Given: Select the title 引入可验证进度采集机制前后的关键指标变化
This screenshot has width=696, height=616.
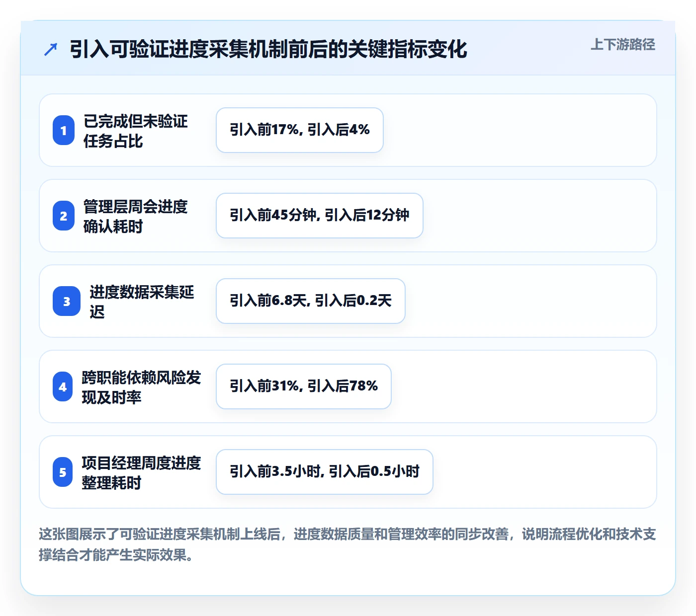Looking at the screenshot, I should 268,49.
